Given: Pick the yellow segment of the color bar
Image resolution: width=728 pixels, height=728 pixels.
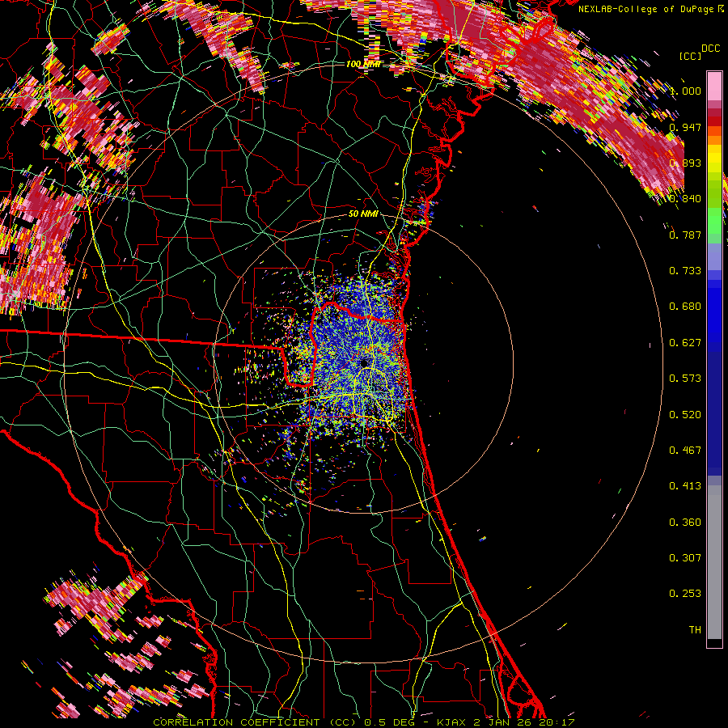Looking at the screenshot, I should point(714,159).
